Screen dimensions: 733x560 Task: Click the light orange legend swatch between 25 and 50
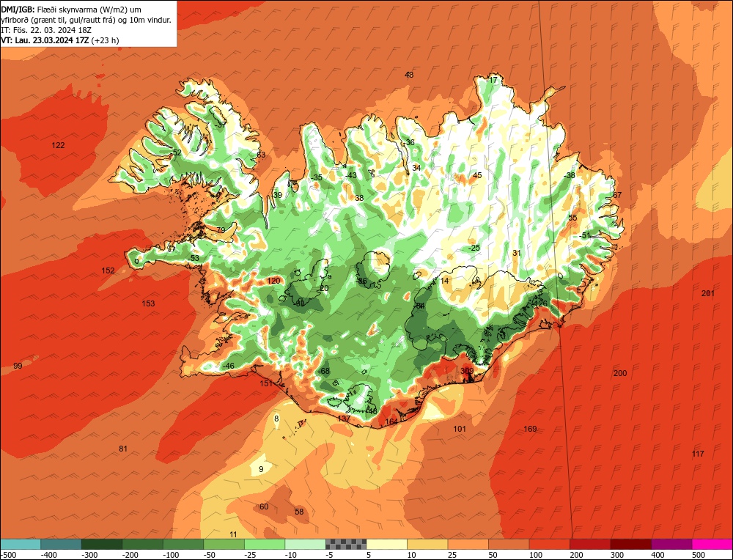[468, 544]
